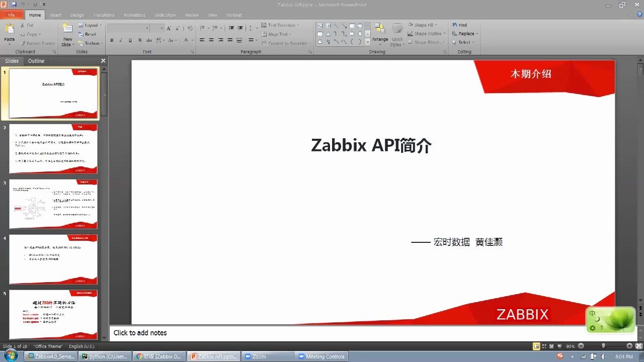Click the Find binoculars button
Image resolution: width=644 pixels, height=362 pixels.
459,25
